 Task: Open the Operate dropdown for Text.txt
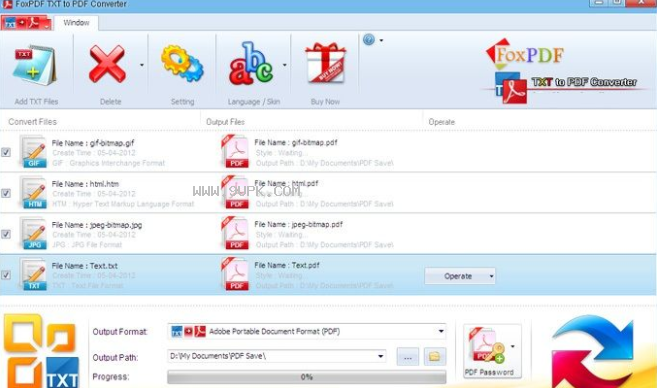[460, 276]
